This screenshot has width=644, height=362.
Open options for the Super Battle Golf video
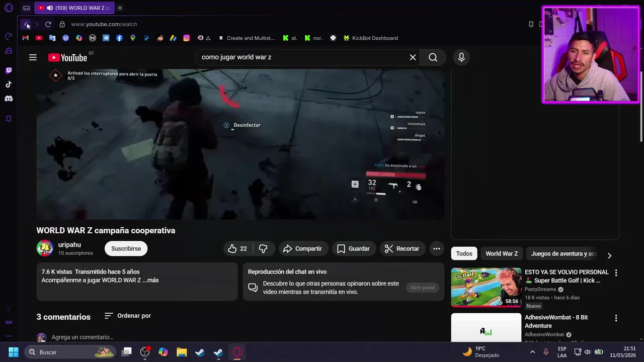(616, 273)
